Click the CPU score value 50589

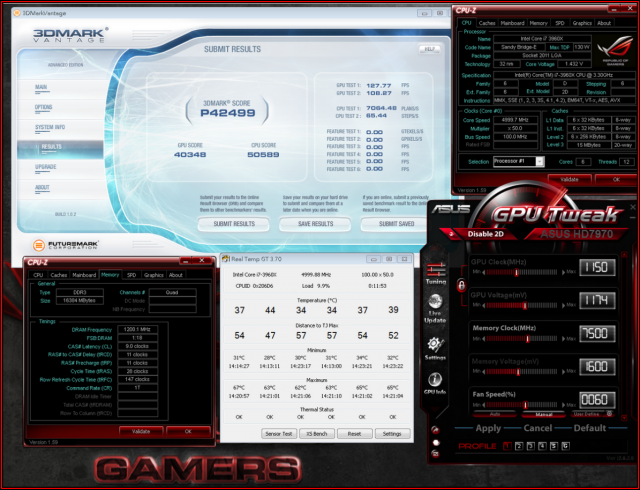click(263, 154)
